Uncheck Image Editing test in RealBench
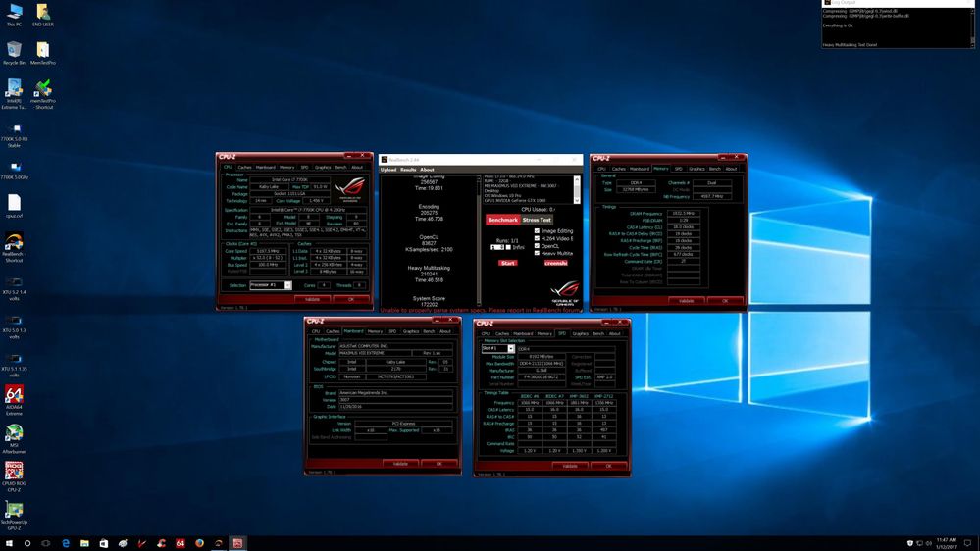 [537, 231]
